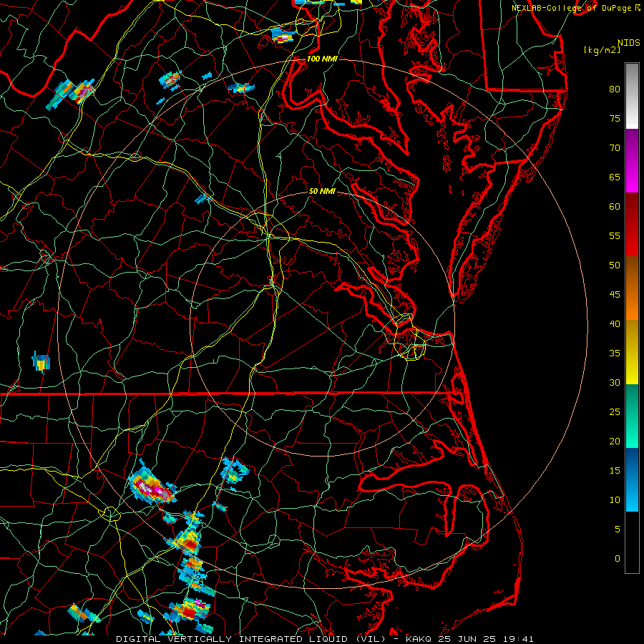This screenshot has height=644, width=644.
Task: Click the 15 value on the scale
Action: (615, 471)
